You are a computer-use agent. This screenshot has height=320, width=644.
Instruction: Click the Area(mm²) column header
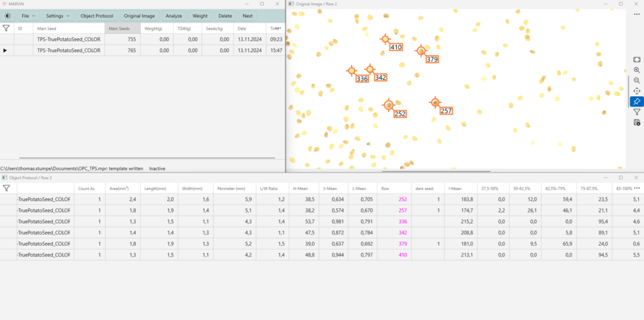click(x=123, y=189)
